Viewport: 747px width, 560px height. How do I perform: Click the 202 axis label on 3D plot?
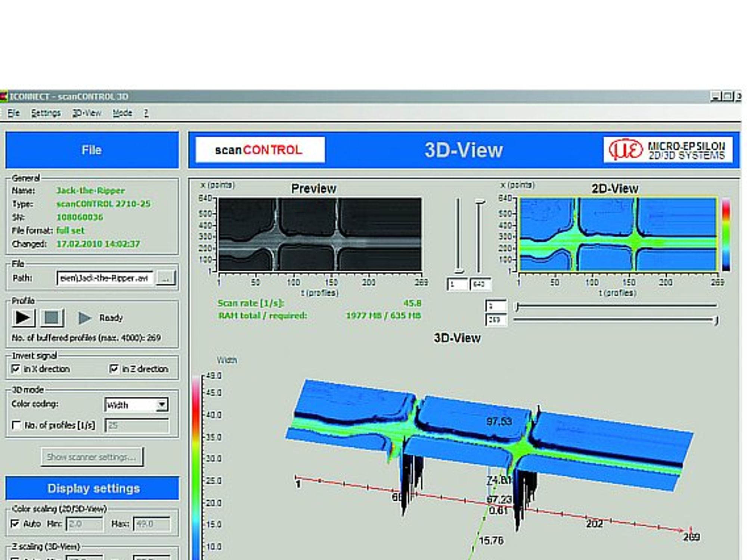pyautogui.click(x=594, y=524)
